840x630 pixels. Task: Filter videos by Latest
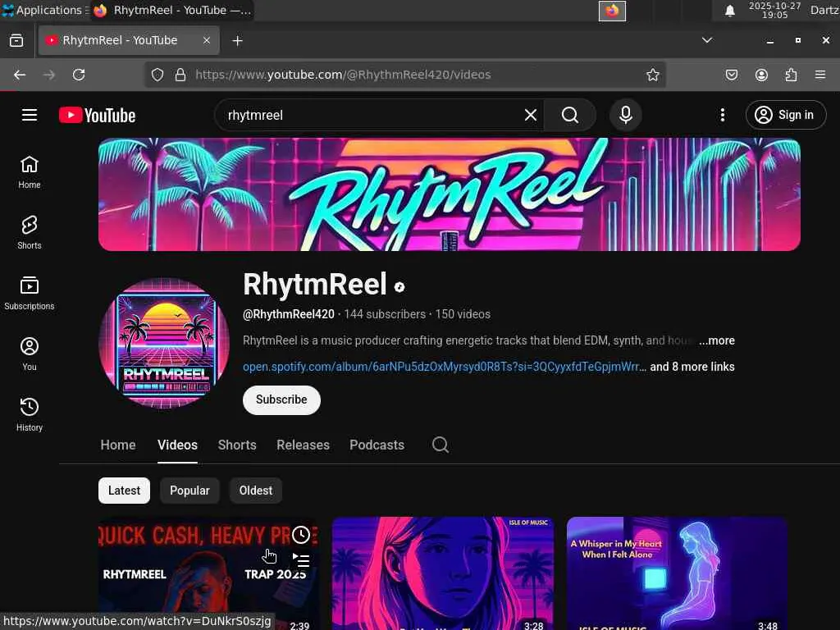(125, 491)
